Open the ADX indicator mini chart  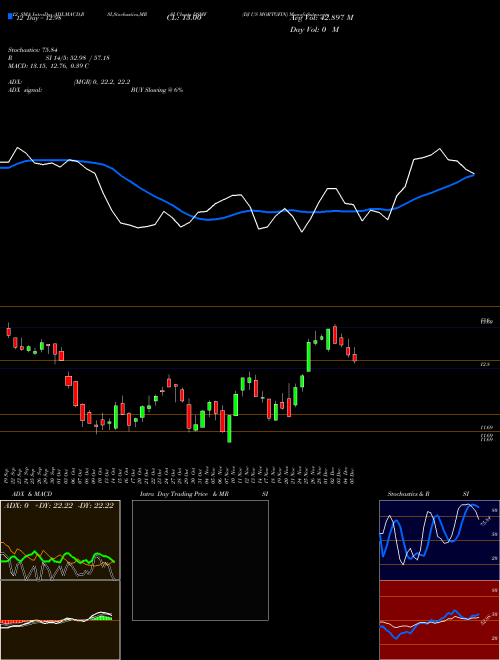click(60, 540)
